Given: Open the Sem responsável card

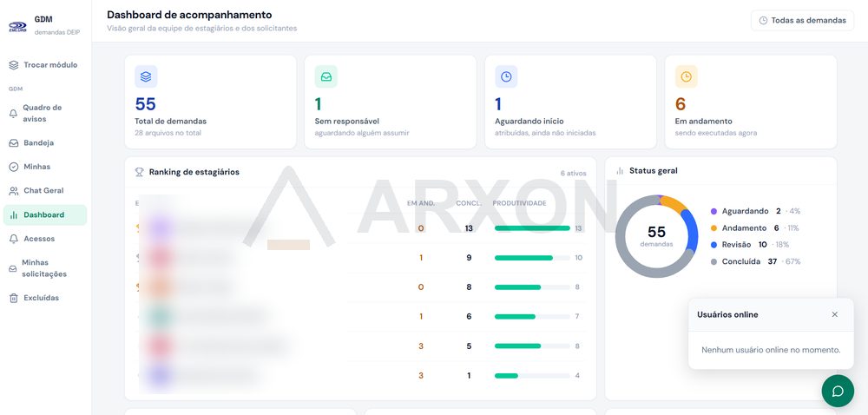Looking at the screenshot, I should (x=391, y=102).
